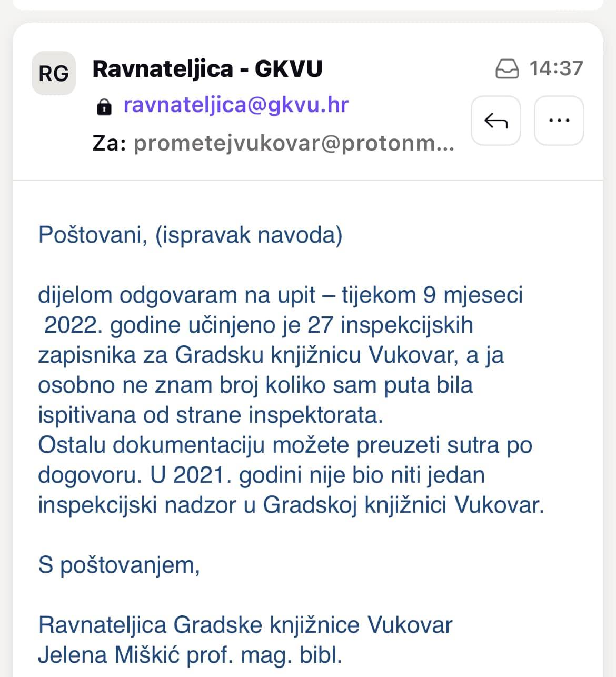Select the signature line "Ravnateljica Gradske knjižnice Vukovar"
This screenshot has width=616, height=677.
tap(245, 625)
